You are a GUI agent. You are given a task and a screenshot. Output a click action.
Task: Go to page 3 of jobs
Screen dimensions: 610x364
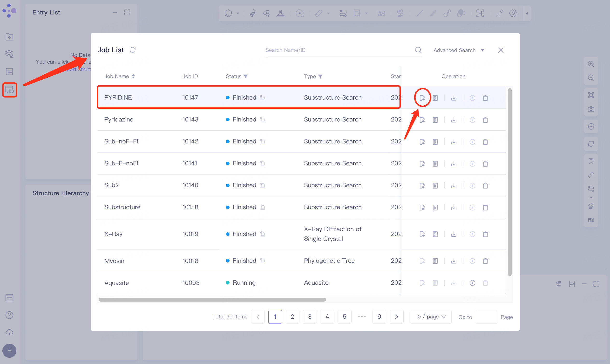tap(310, 317)
